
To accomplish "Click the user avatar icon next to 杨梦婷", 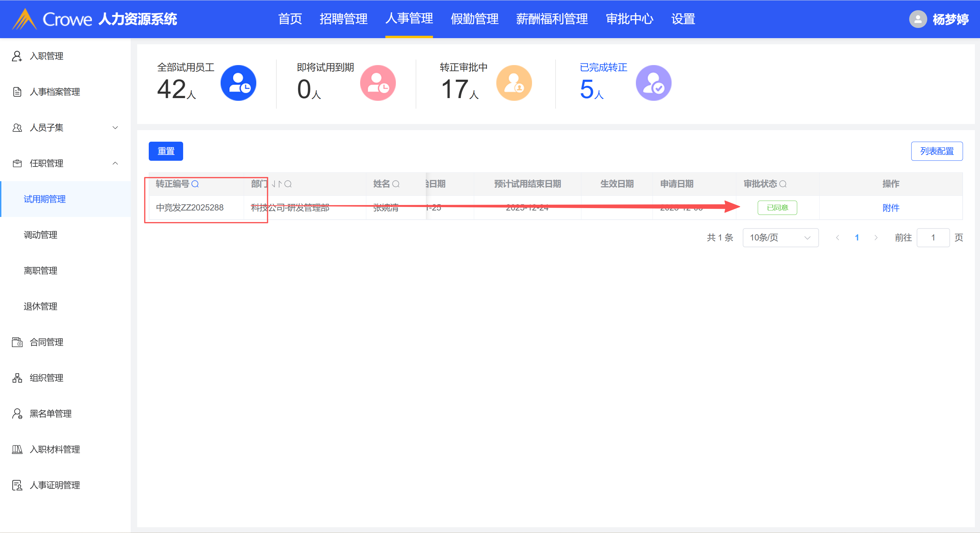I will click(x=918, y=19).
